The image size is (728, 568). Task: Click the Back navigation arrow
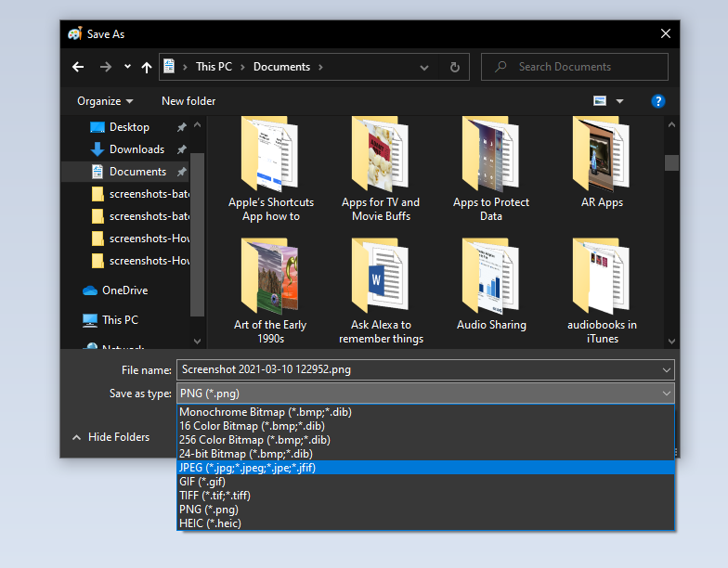[78, 67]
